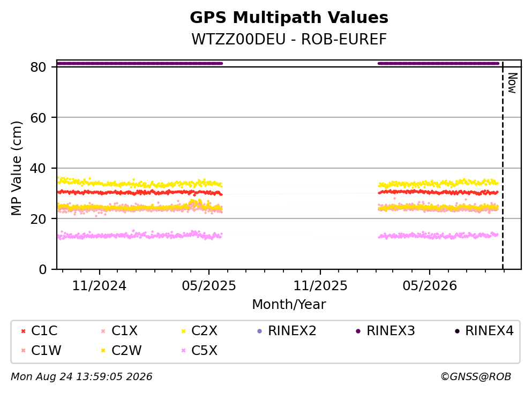Click the C1C red legend marker
This screenshot has width=532, height=393.
point(24,331)
